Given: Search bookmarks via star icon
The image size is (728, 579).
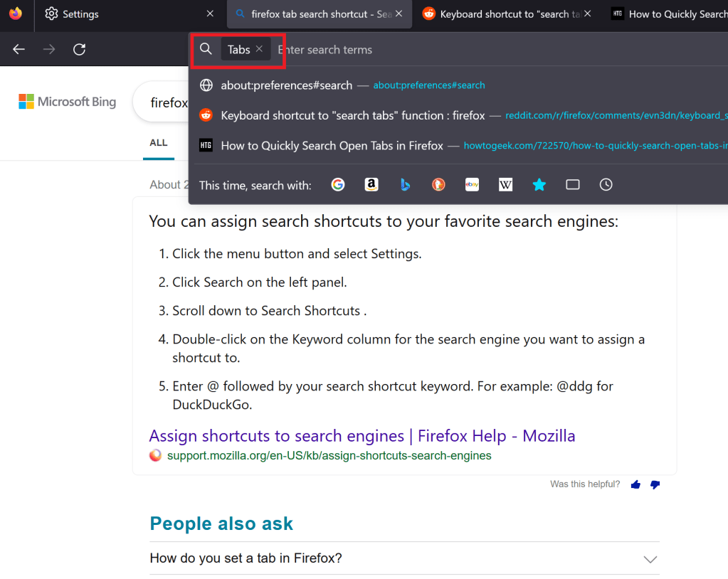Looking at the screenshot, I should pos(539,185).
